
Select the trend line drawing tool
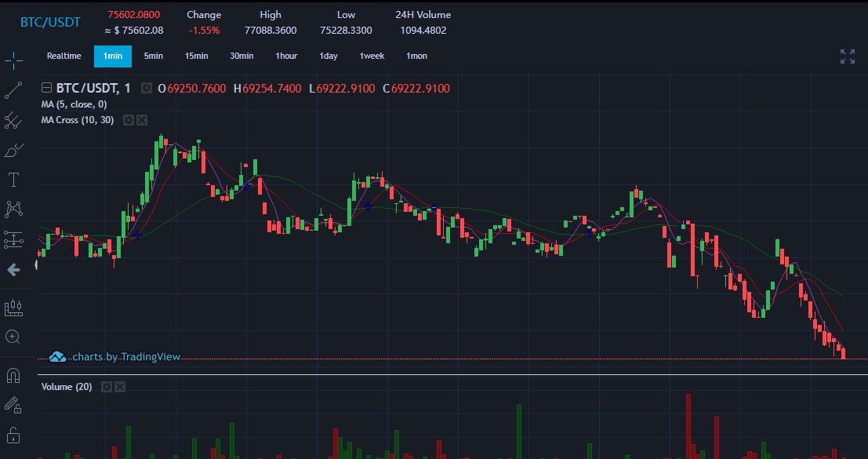13,90
